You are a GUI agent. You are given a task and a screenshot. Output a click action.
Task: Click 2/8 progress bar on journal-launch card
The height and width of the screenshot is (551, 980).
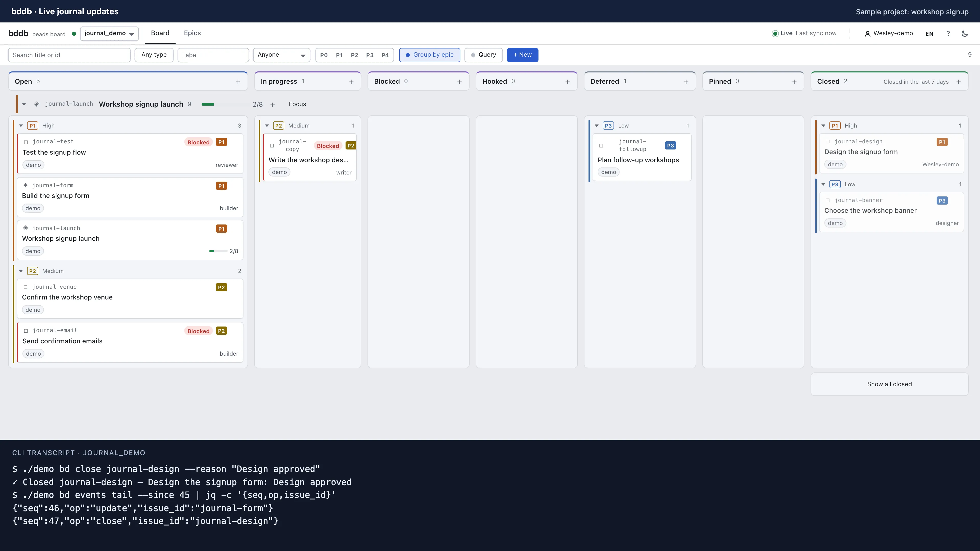[x=218, y=251]
